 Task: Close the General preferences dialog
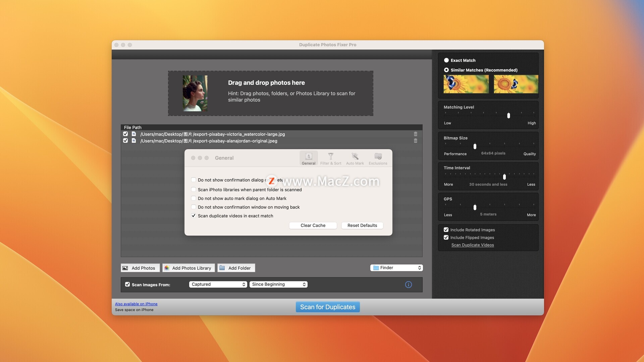pos(193,158)
